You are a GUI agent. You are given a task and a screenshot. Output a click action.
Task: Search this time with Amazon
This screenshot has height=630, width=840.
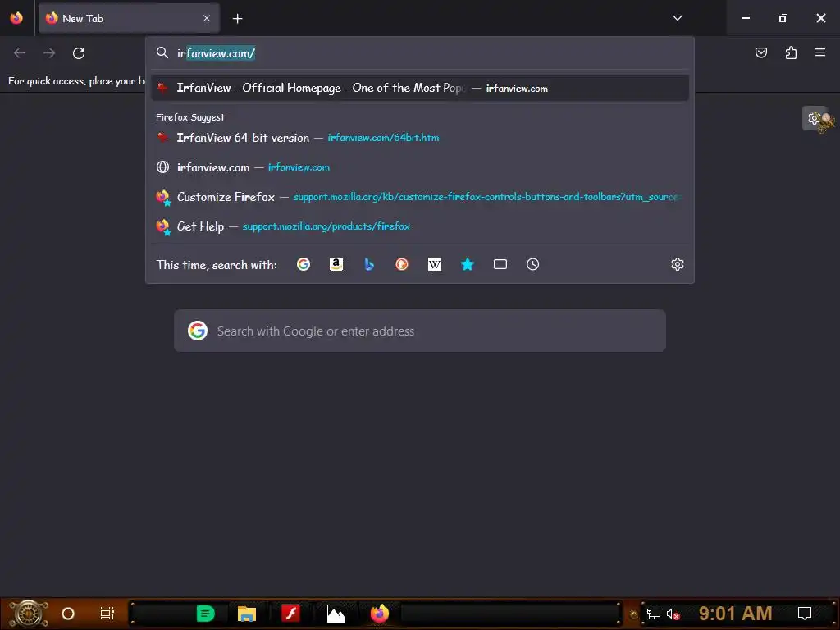(x=336, y=264)
